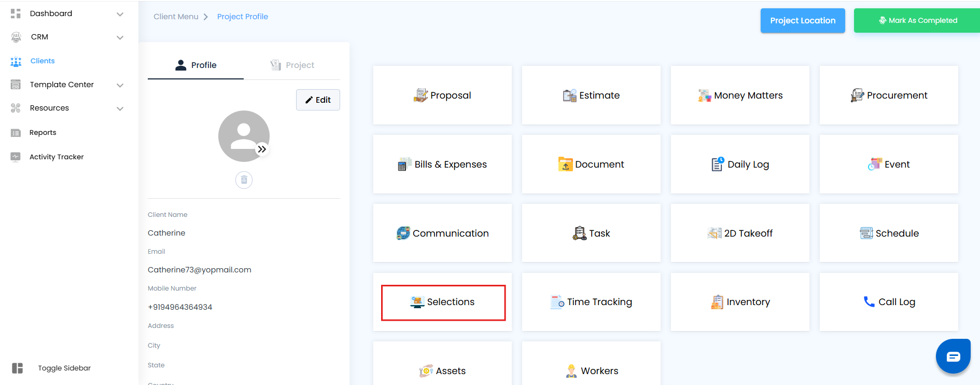Expand the Resources menu chevron
The height and width of the screenshot is (385, 980).
click(120, 108)
